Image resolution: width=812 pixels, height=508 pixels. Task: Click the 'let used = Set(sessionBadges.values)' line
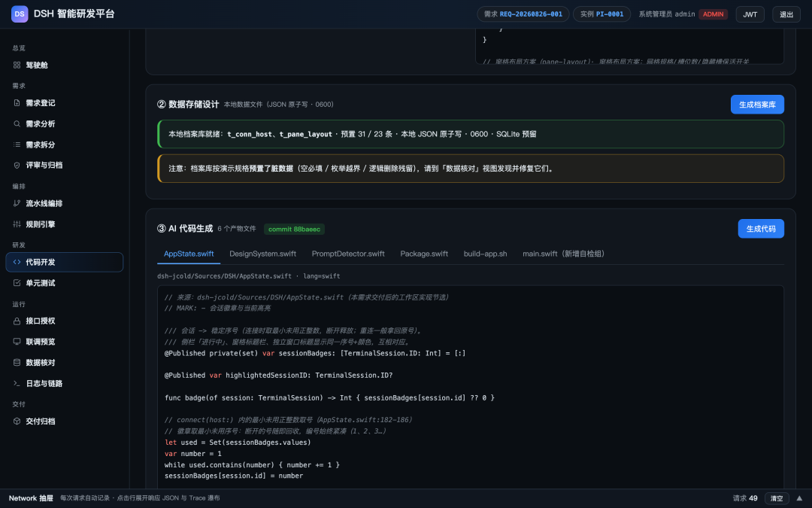tap(238, 443)
